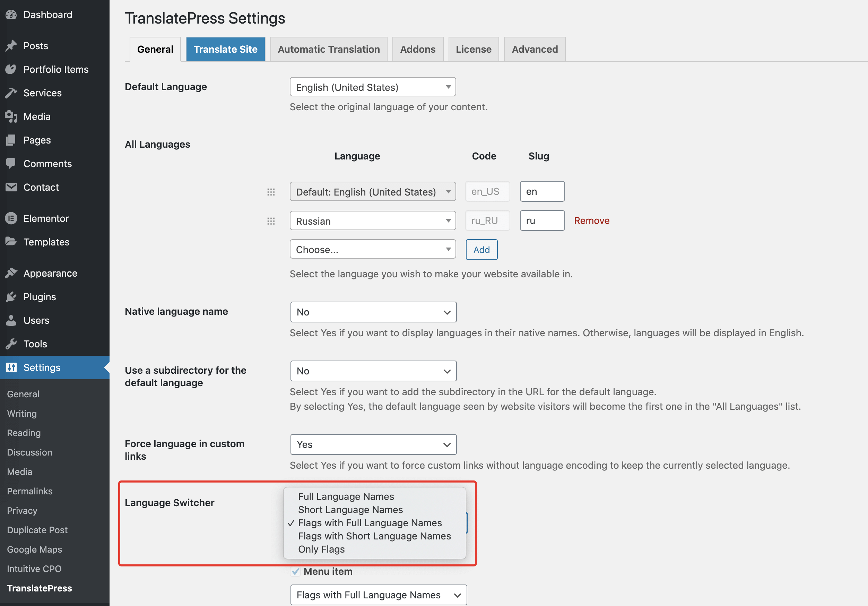Select the Comments speech bubble icon

click(x=12, y=163)
